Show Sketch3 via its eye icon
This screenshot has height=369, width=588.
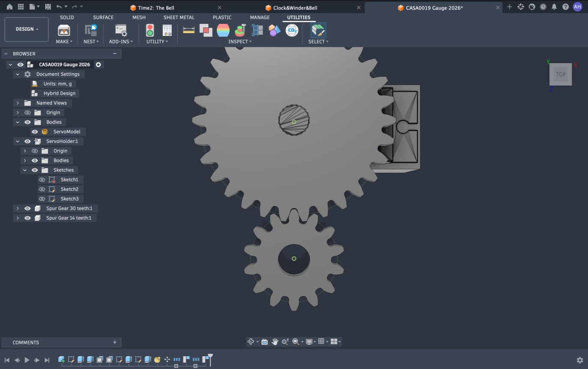pyautogui.click(x=42, y=199)
